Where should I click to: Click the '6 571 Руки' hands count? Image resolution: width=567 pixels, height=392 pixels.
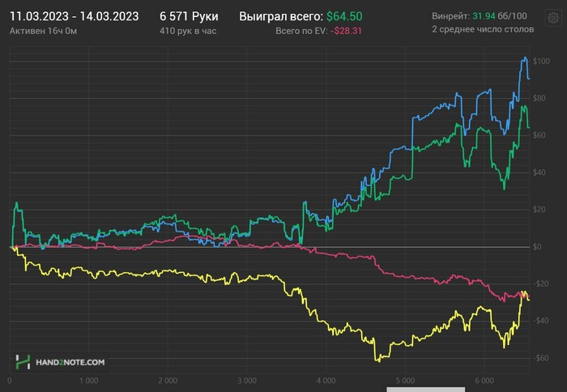click(x=189, y=16)
